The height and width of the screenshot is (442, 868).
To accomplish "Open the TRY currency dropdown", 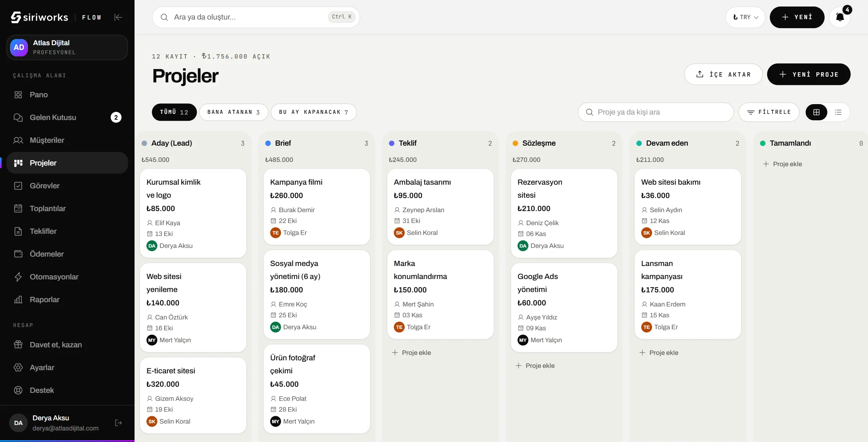I will pos(745,17).
